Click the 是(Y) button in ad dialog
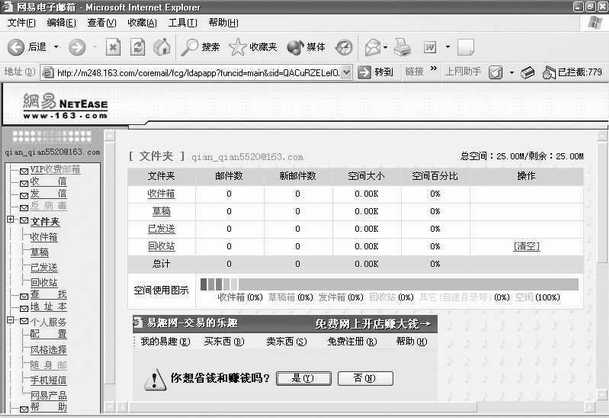This screenshot has height=418, width=609. [295, 378]
